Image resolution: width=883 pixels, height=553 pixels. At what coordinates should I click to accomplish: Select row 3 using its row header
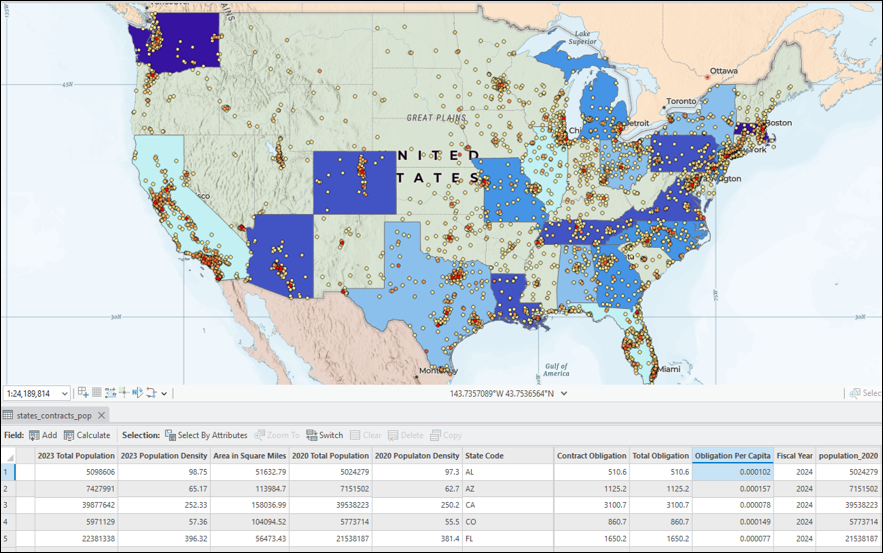(x=6, y=507)
